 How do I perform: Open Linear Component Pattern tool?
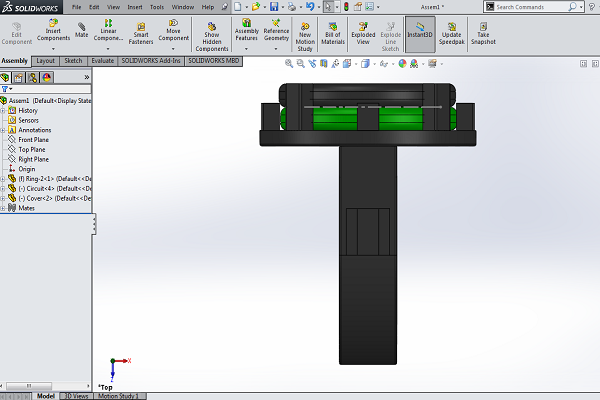(108, 30)
